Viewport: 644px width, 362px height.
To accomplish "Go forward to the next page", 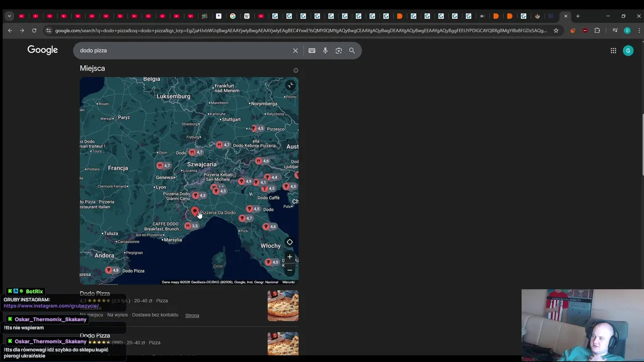I will [x=22, y=31].
